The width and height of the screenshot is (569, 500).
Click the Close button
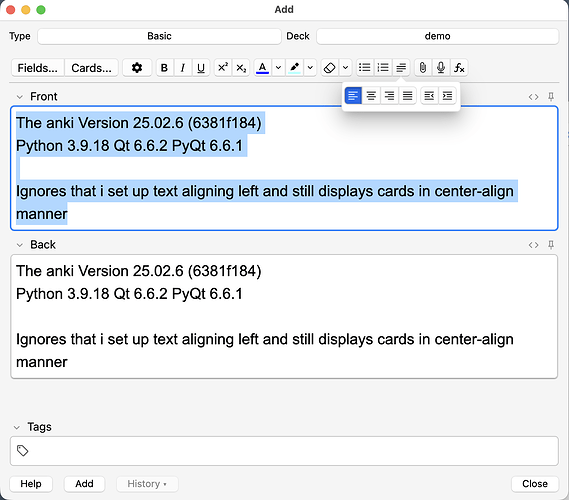click(535, 484)
